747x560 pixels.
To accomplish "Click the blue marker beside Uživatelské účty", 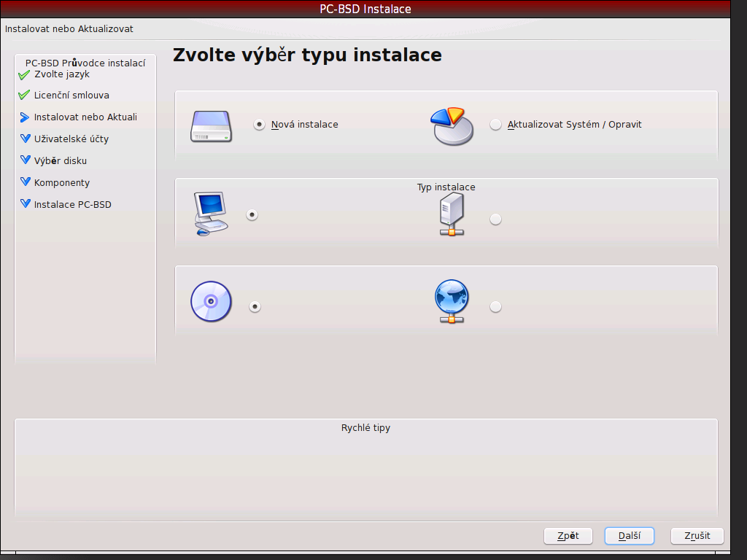I will pyautogui.click(x=26, y=139).
